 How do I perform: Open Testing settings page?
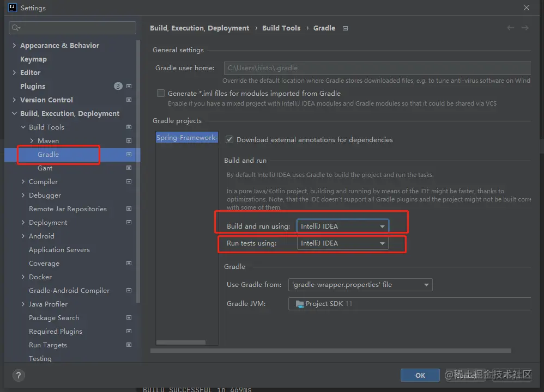pos(40,358)
